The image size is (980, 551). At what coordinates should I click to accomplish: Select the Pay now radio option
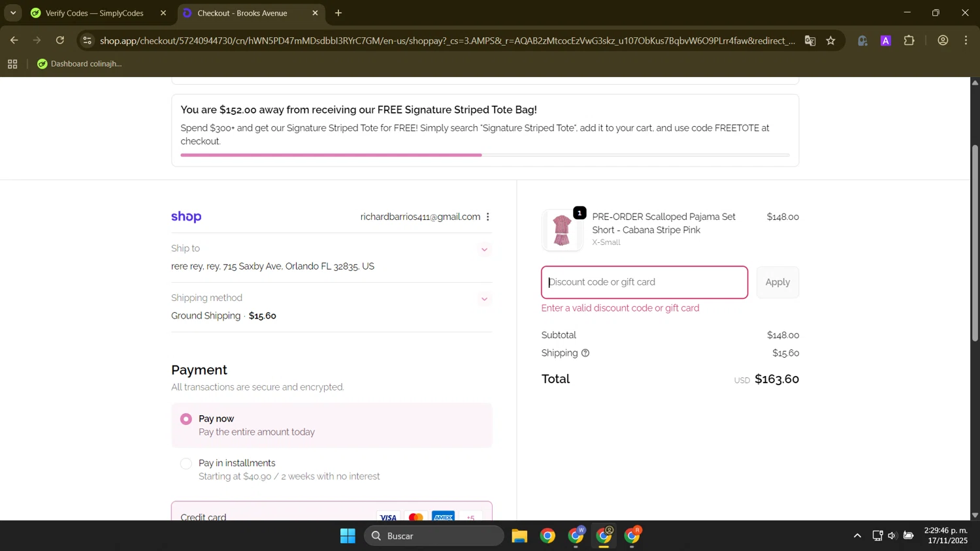click(x=186, y=419)
